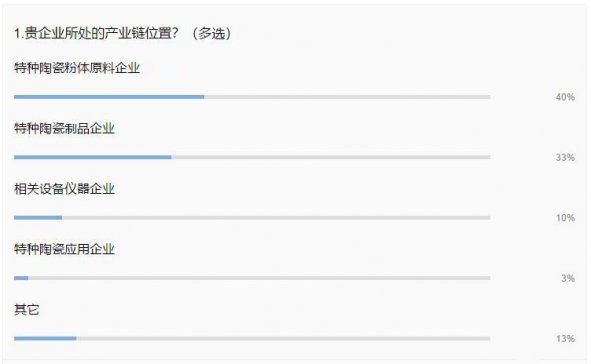Click the (多选) multi-select note
591x364 pixels.
pos(211,33)
